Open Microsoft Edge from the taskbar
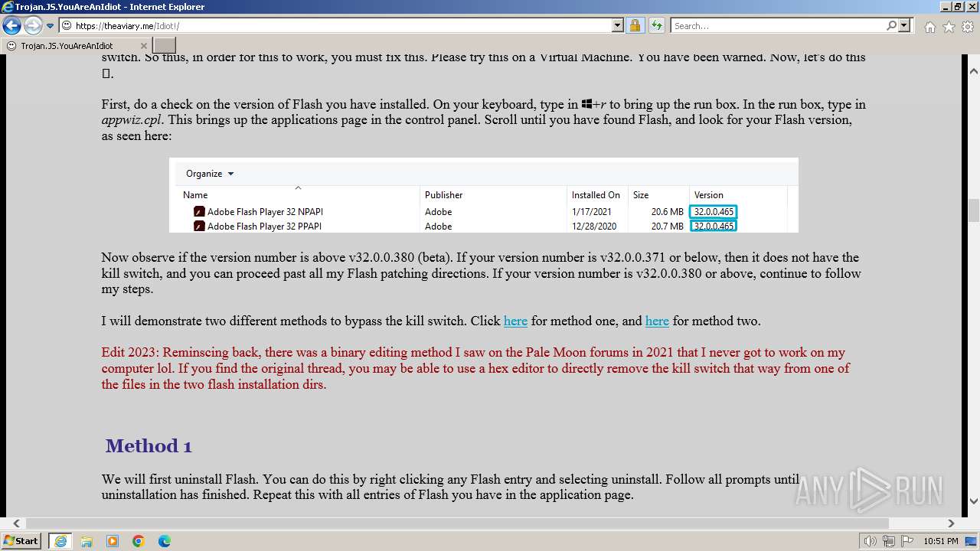The width and height of the screenshot is (980, 551). [x=165, y=540]
